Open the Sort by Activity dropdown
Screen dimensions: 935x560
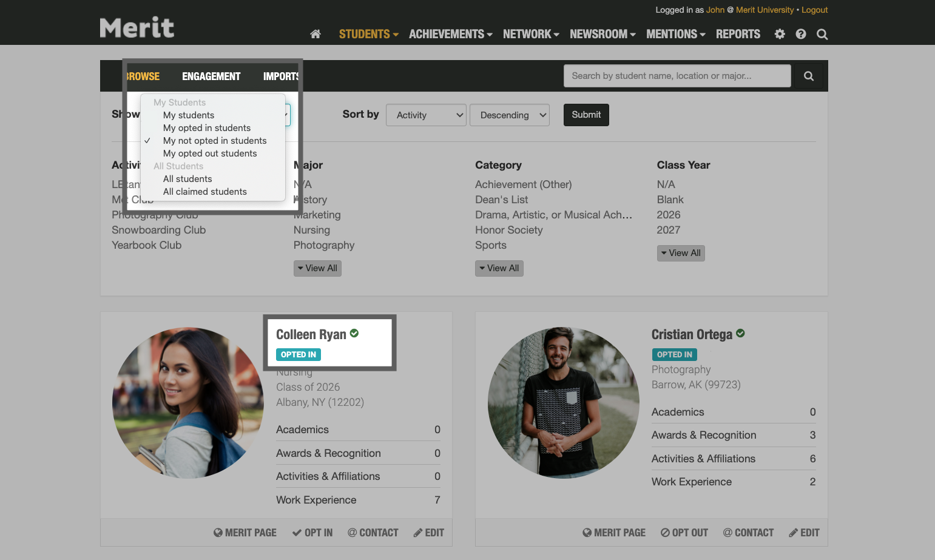[x=426, y=115]
